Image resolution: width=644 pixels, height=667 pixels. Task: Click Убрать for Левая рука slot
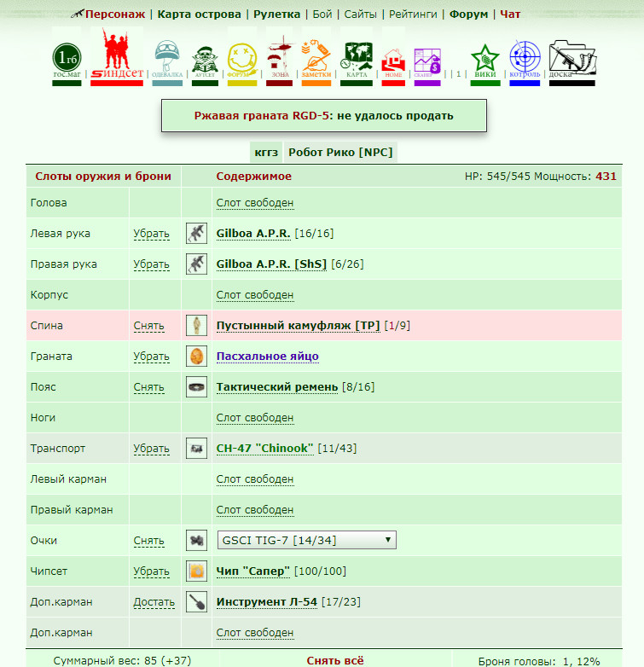pos(152,234)
